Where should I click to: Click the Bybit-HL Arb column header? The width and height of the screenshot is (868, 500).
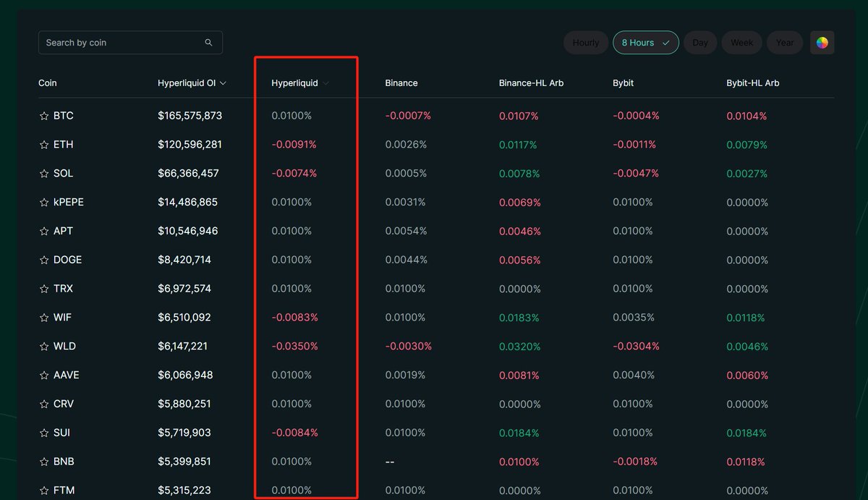[x=753, y=83]
